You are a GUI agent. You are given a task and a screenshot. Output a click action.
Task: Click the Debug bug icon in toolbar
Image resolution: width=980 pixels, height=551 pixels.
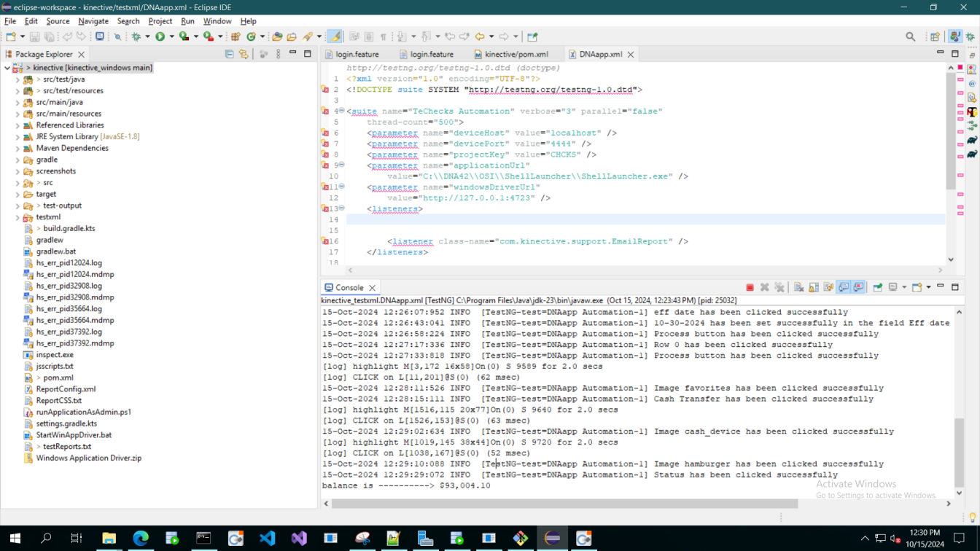coord(136,36)
